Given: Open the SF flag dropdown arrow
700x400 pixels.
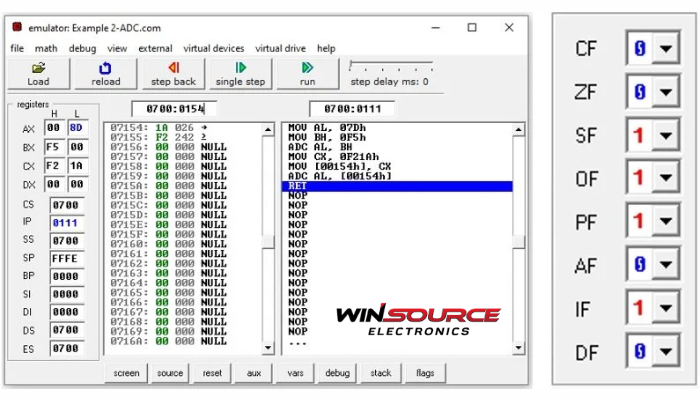Looking at the screenshot, I should point(663,135).
